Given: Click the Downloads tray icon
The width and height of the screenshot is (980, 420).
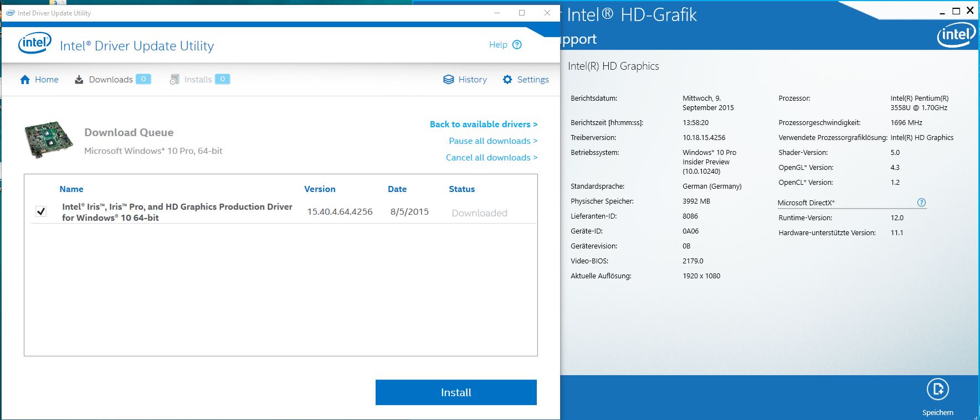Looking at the screenshot, I should click(79, 80).
